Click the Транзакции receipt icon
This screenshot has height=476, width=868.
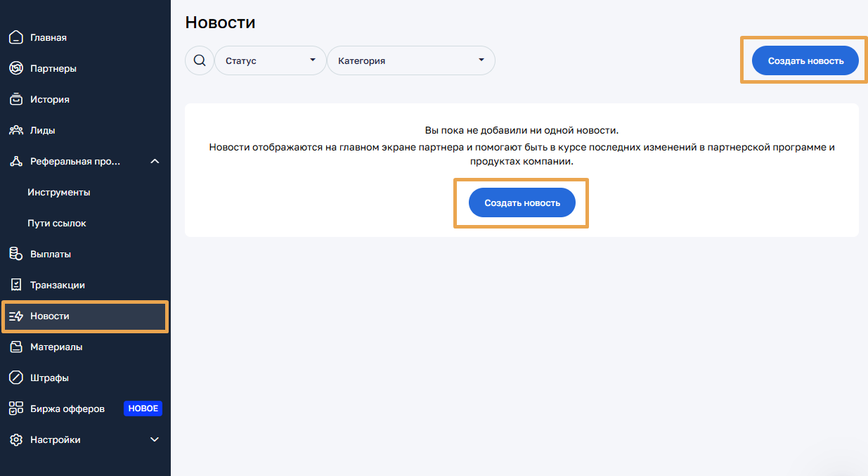point(16,285)
